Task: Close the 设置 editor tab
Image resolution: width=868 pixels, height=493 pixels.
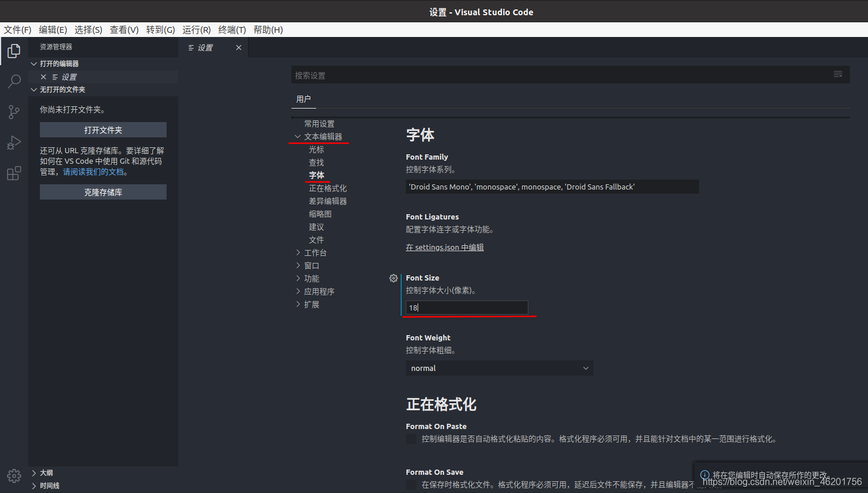Action: [239, 48]
